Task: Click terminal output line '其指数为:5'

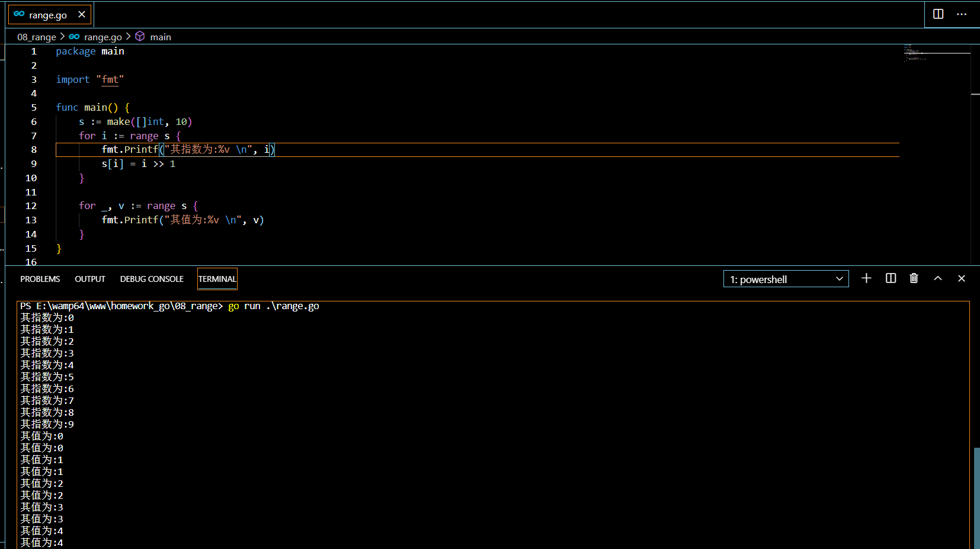Action: pos(47,377)
